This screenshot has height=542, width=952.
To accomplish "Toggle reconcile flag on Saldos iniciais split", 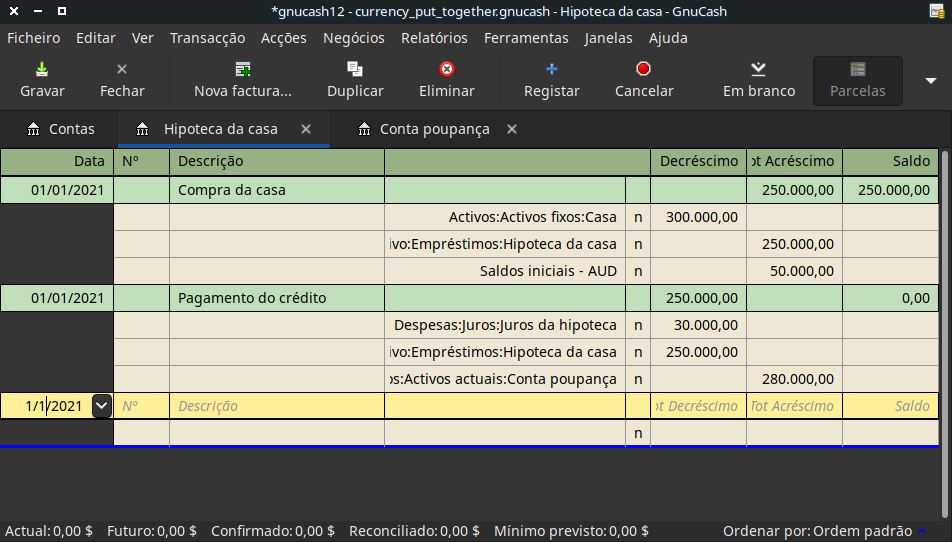I will click(x=638, y=271).
